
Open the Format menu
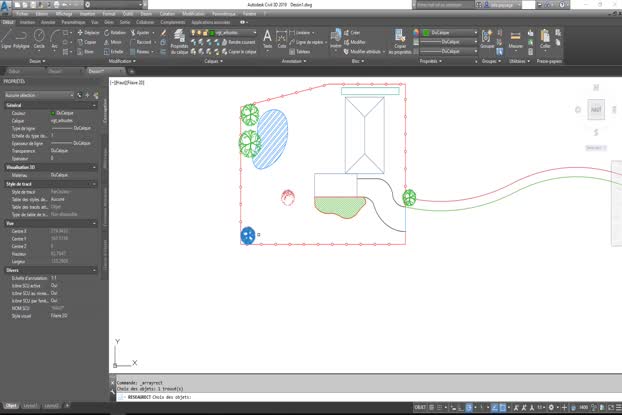click(109, 14)
